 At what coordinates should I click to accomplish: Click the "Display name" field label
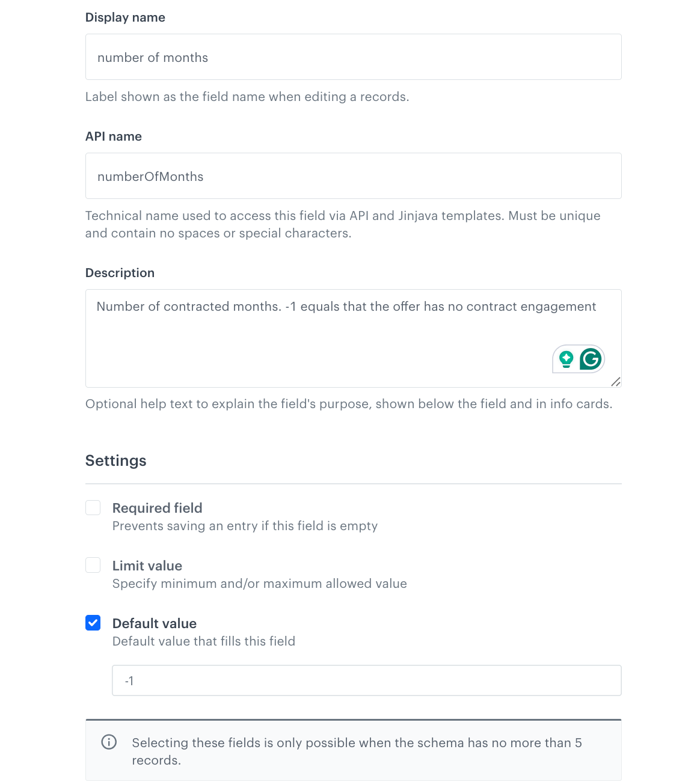[125, 17]
